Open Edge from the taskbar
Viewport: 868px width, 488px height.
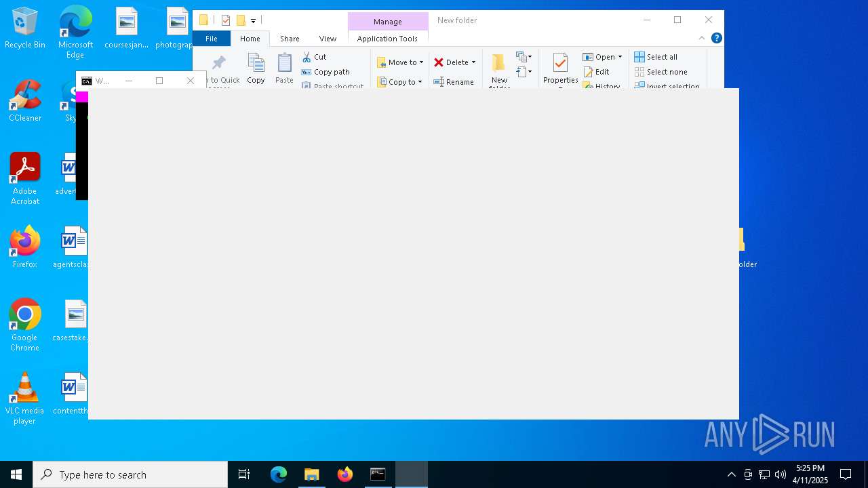point(278,474)
